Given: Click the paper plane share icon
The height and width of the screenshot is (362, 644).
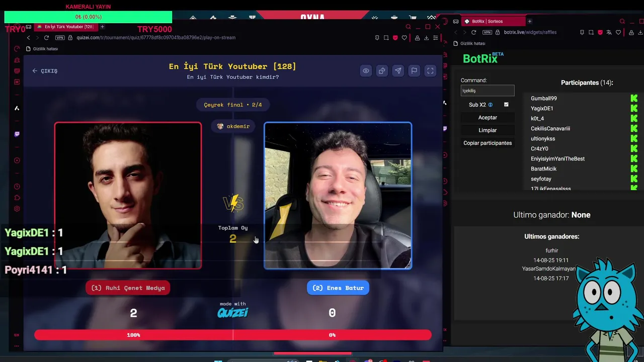Looking at the screenshot, I should (x=398, y=71).
